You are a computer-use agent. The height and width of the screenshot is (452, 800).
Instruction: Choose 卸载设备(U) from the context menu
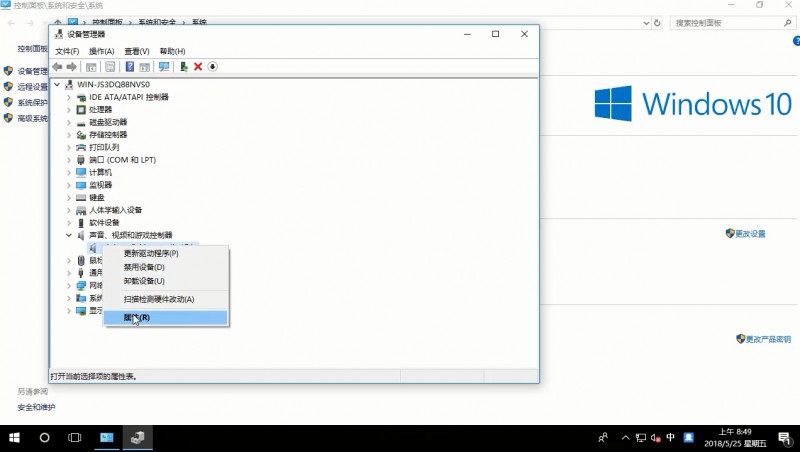166,281
